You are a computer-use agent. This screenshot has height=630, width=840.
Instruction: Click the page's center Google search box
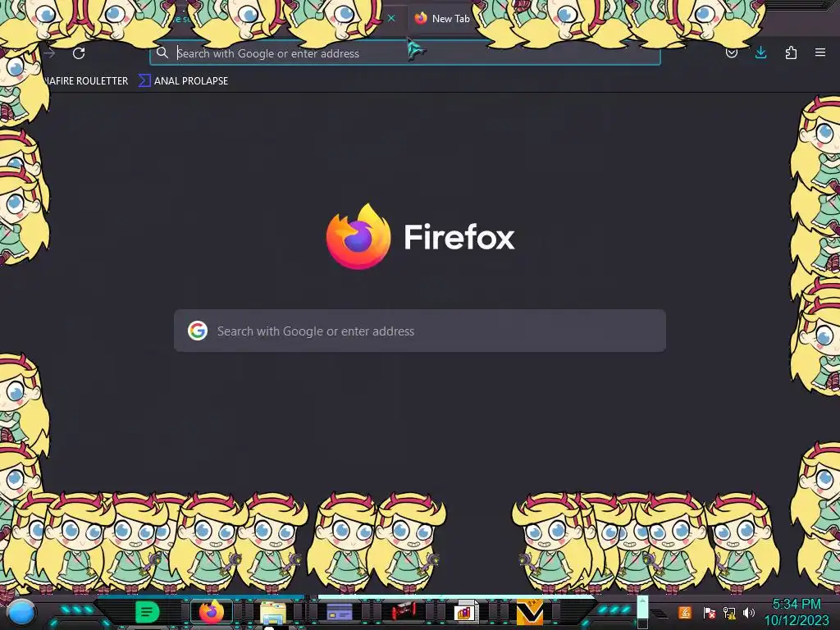pos(420,331)
